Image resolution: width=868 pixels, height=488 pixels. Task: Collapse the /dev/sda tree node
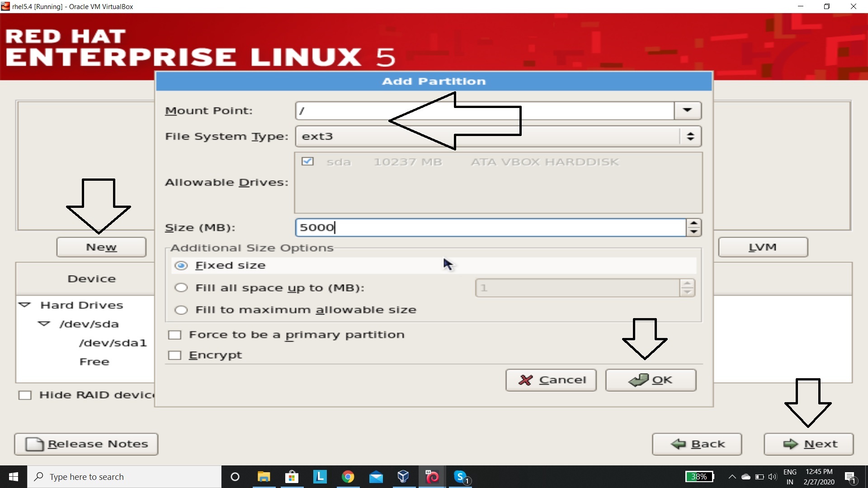[x=44, y=324]
